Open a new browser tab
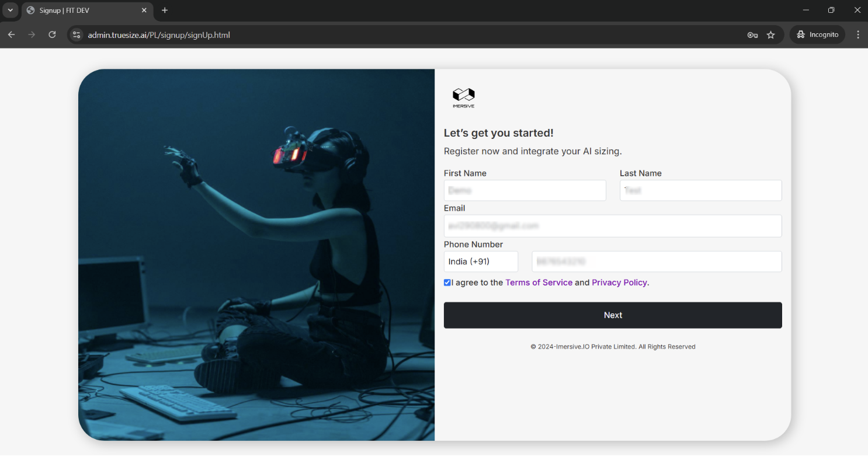This screenshot has width=868, height=460. point(165,11)
